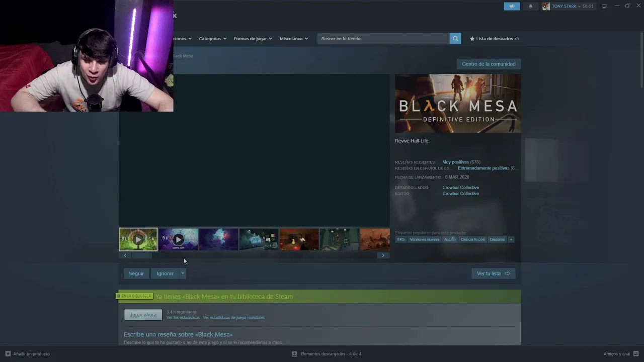Click the arrow icon on Ver tu lista
This screenshot has width=644, height=362.
tap(507, 274)
